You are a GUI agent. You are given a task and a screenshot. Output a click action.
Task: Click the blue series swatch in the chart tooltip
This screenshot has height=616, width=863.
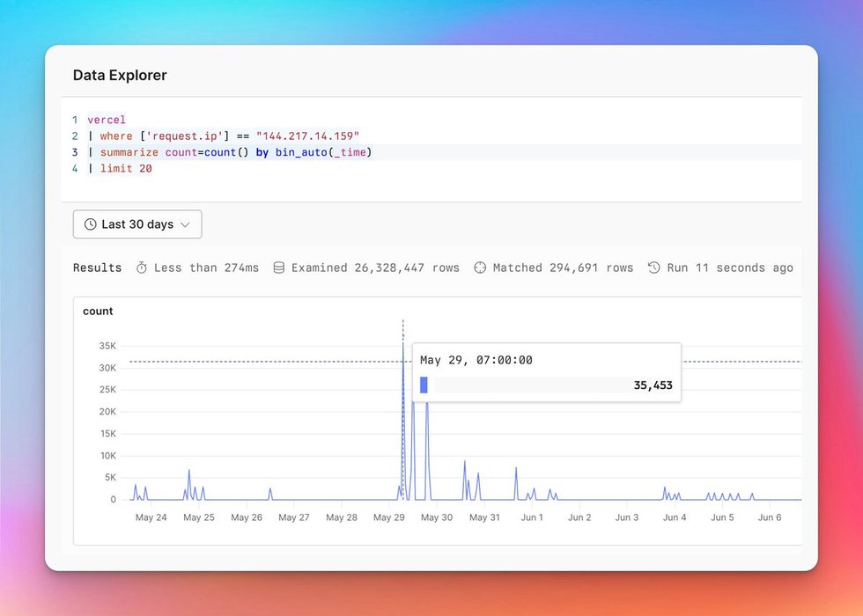424,385
